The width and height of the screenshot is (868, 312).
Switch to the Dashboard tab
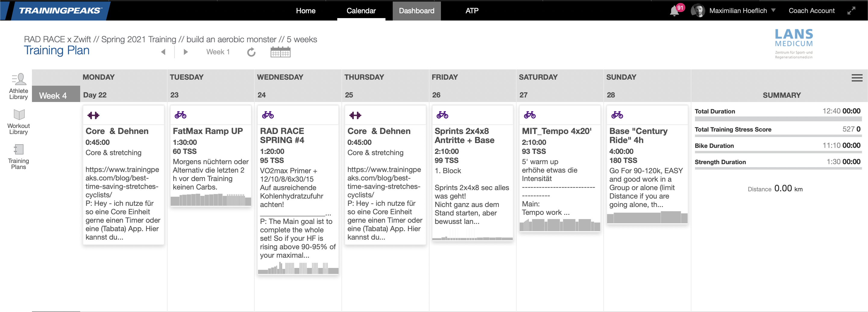point(417,11)
